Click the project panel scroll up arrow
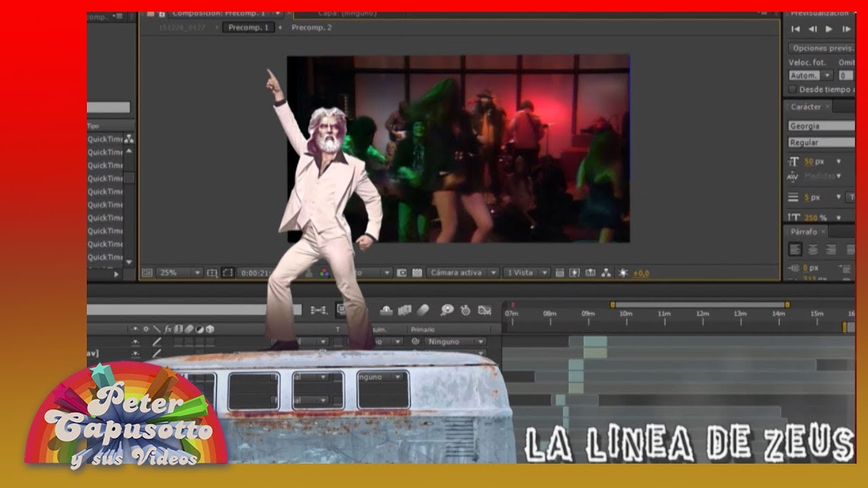Screen dimensions: 868x488 [x=128, y=152]
